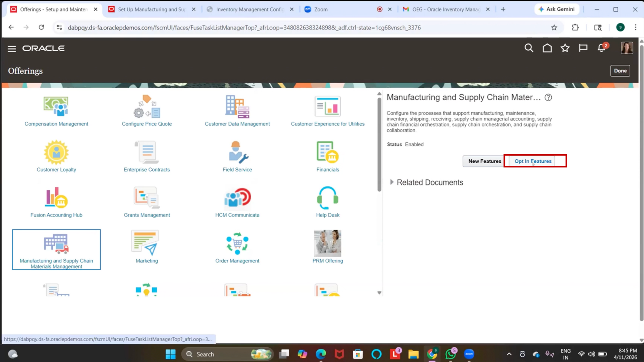
Task: Show hidden system tray icons
Action: pos(509,354)
